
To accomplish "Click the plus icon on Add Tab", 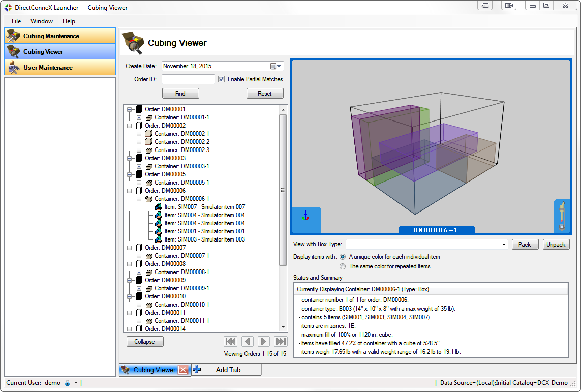I will pos(197,370).
